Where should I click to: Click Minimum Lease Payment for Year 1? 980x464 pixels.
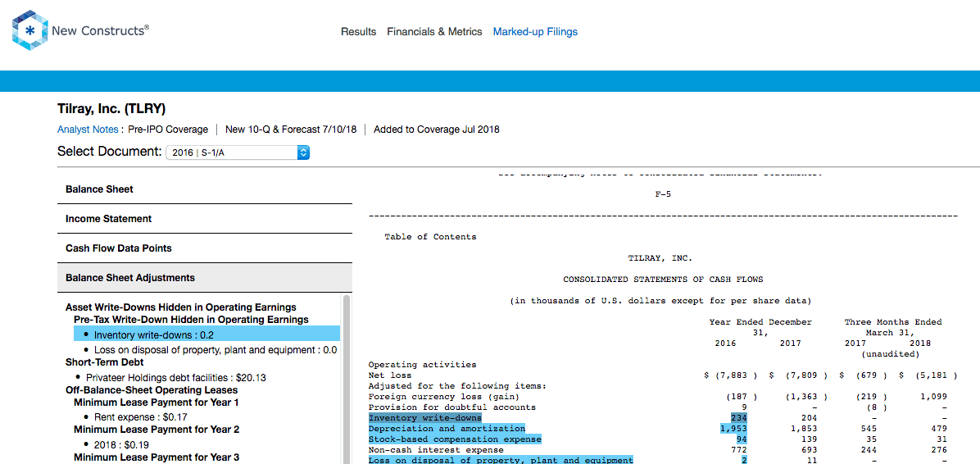(157, 402)
